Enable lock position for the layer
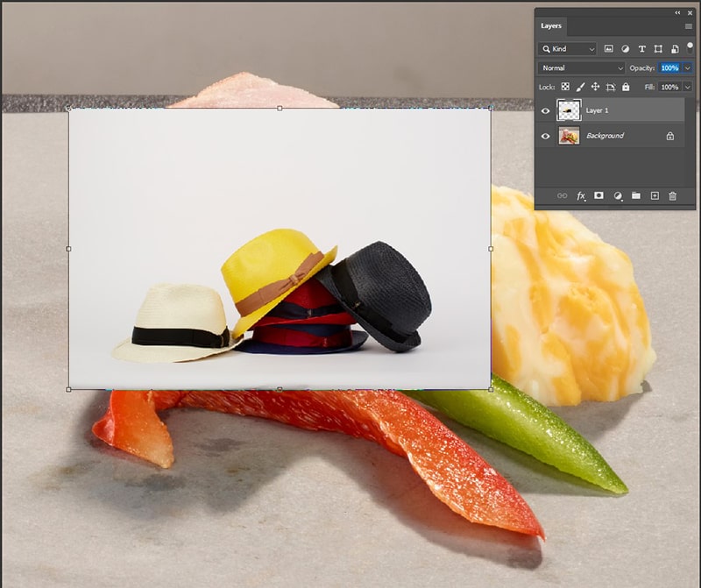The width and height of the screenshot is (701, 588). tap(594, 87)
